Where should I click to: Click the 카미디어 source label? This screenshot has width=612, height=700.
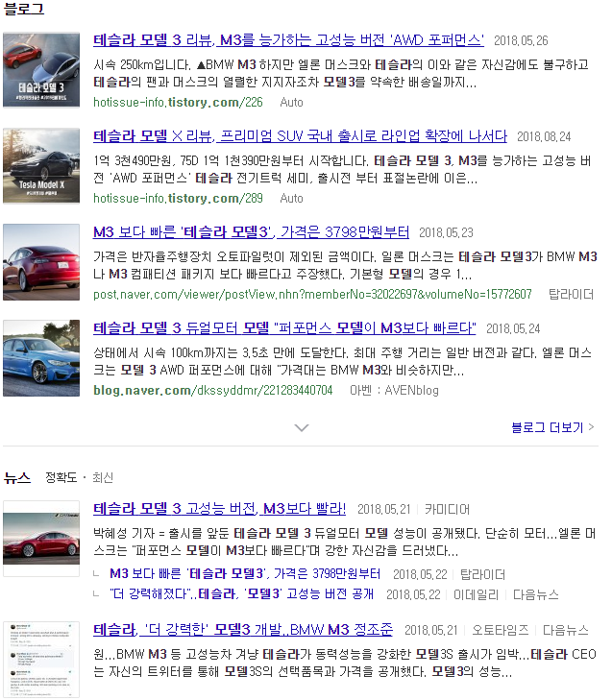tap(447, 509)
